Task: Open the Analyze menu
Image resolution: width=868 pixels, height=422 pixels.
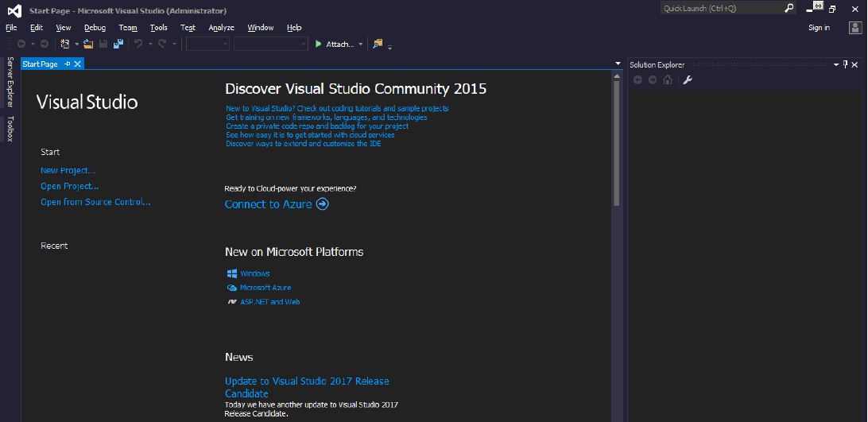Action: (222, 28)
